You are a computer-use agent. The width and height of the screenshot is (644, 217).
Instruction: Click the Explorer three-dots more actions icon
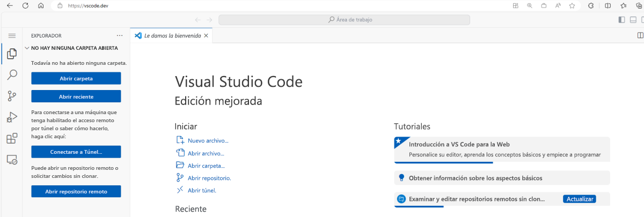120,35
